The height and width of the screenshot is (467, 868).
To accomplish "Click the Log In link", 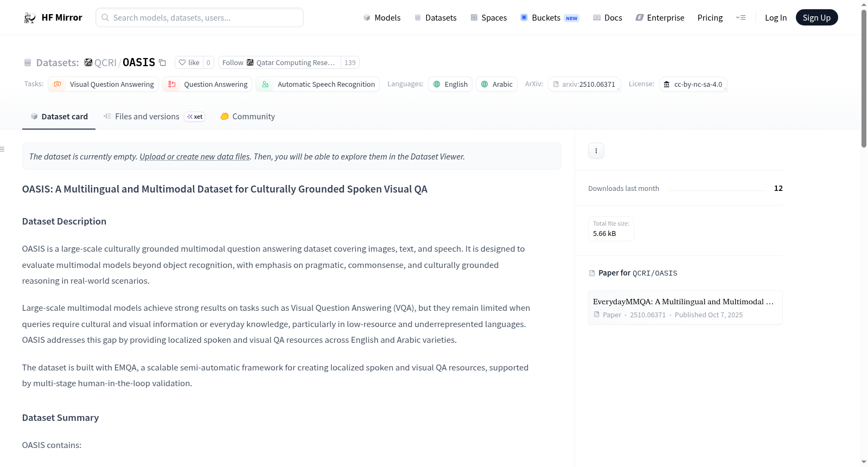I will tap(776, 18).
